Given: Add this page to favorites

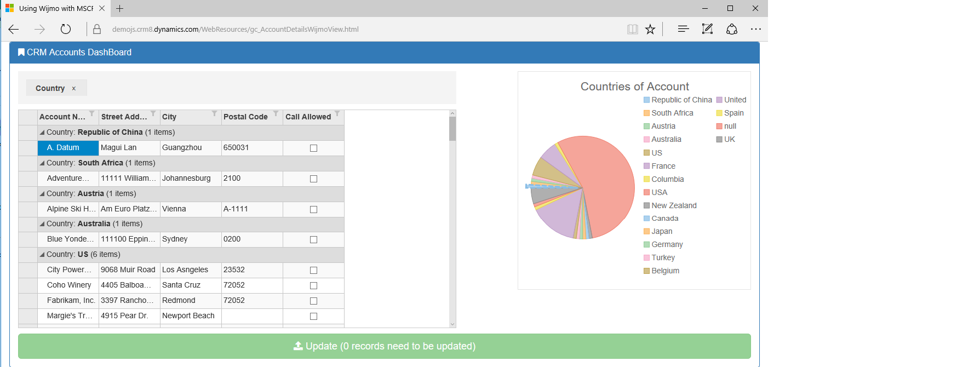Looking at the screenshot, I should tap(650, 30).
